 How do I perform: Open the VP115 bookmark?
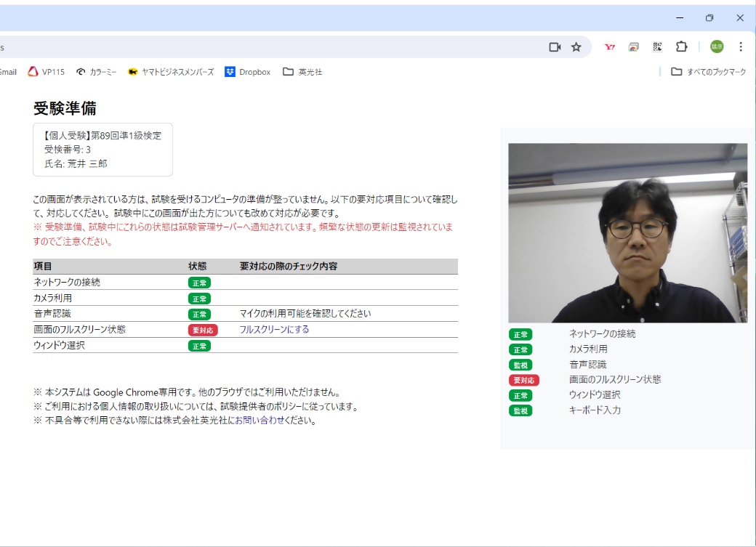coord(47,72)
